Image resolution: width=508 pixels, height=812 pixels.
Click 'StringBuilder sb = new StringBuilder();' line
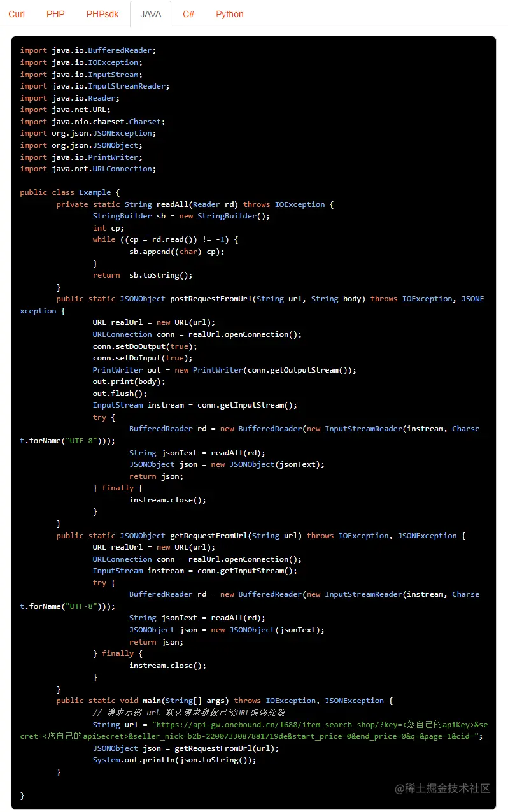pos(181,216)
